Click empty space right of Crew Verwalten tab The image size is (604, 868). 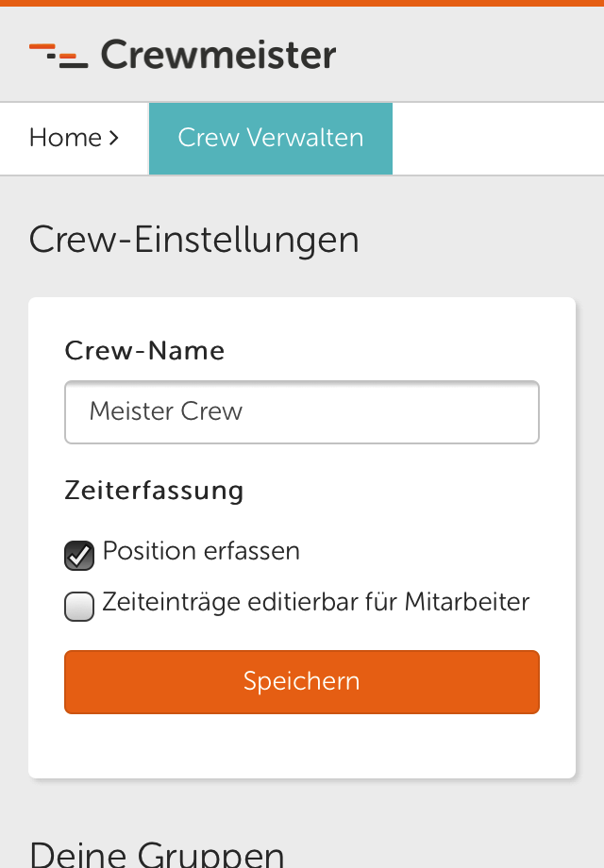tap(497, 139)
